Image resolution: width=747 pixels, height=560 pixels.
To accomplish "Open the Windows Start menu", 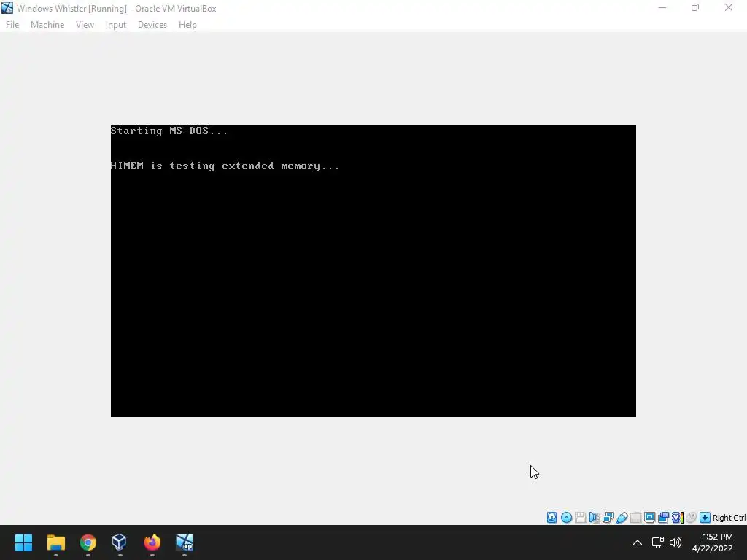I will click(x=23, y=542).
